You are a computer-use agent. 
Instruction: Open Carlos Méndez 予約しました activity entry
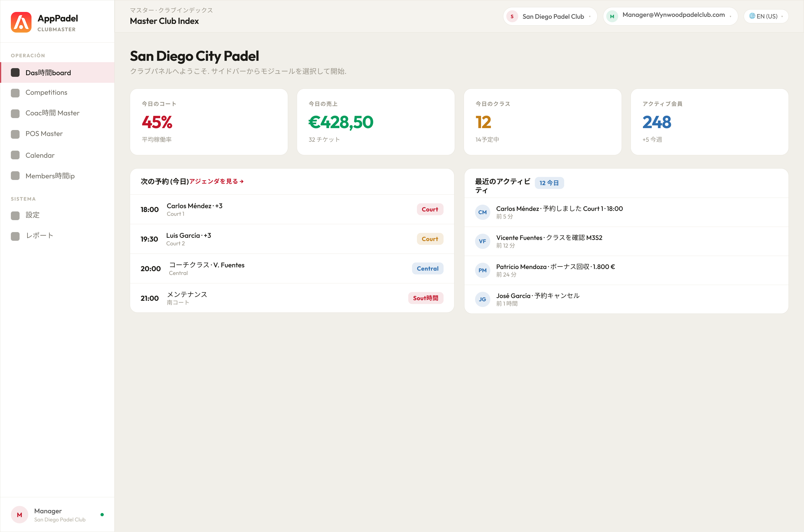(x=626, y=212)
